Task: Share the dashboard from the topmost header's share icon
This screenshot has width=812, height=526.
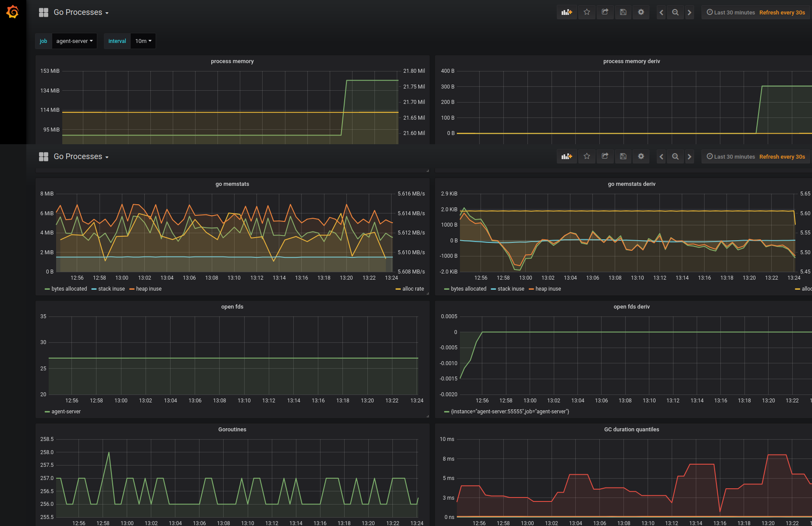Action: [605, 12]
